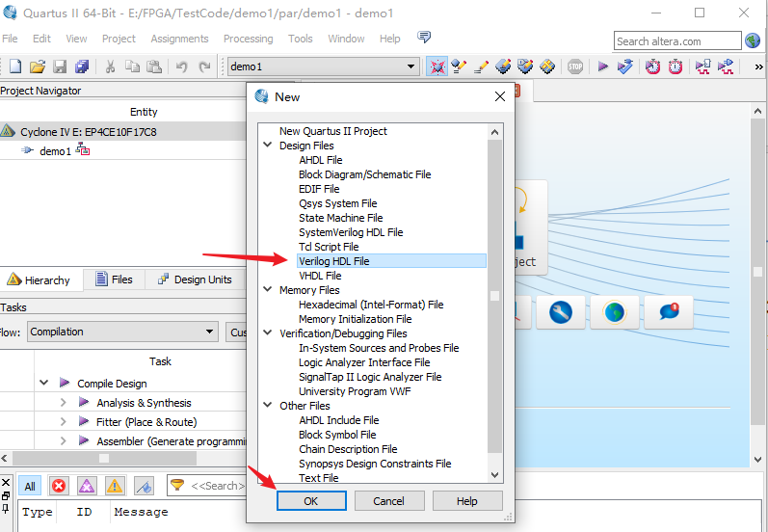Open the Assignments menu
768x532 pixels.
click(179, 39)
